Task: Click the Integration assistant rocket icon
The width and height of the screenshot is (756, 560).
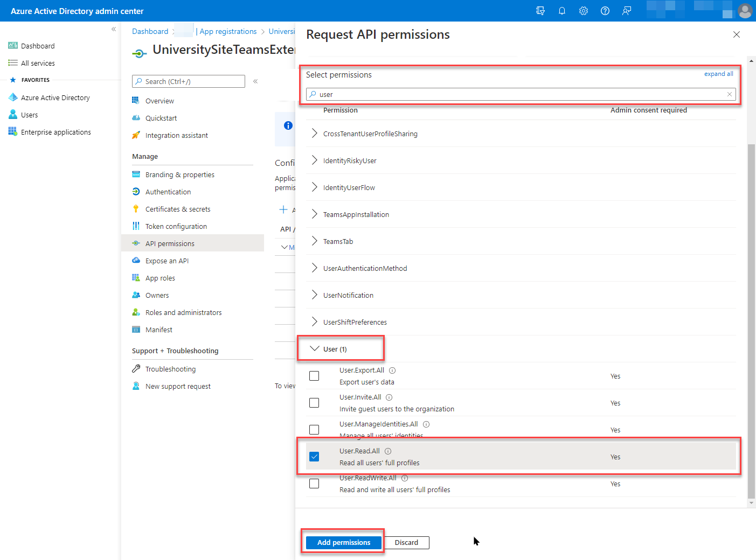Action: tap(136, 135)
